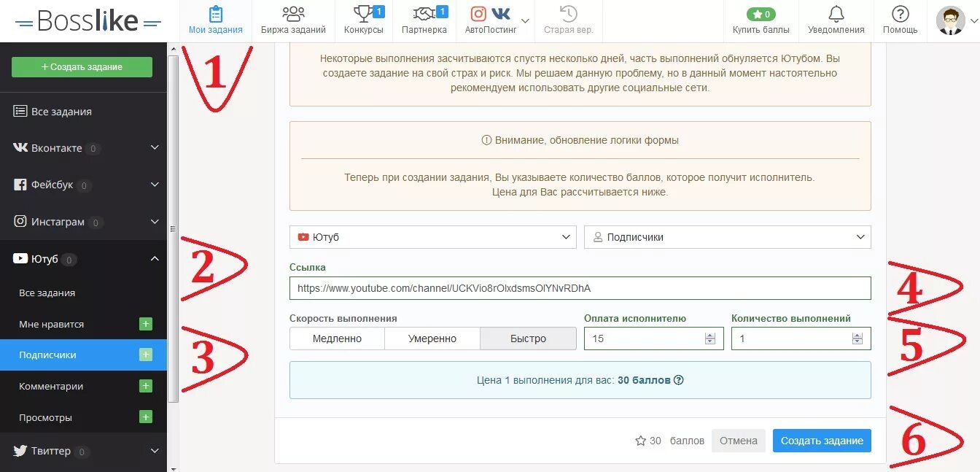Viewport: 980px width, 472px height.
Task: Click the star icon beside 30 баллов
Action: (x=641, y=441)
